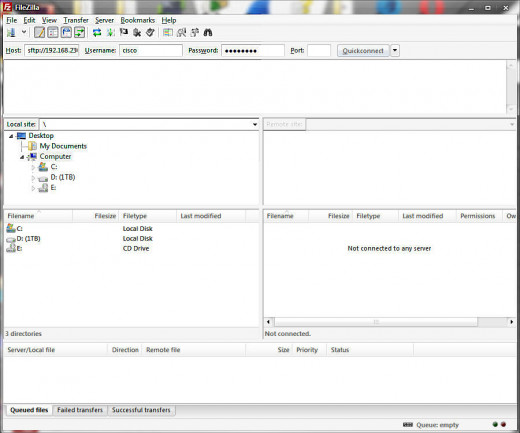Click the cancel current operation icon

[x=124, y=32]
